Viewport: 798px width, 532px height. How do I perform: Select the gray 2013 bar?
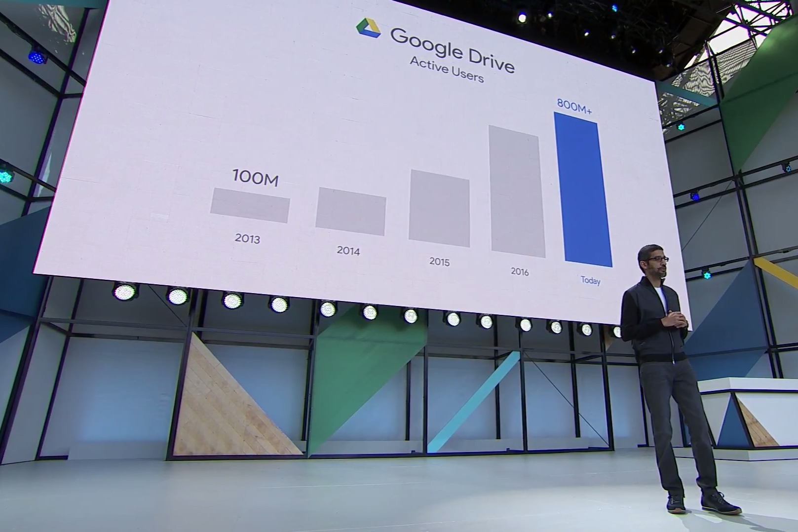pos(250,205)
